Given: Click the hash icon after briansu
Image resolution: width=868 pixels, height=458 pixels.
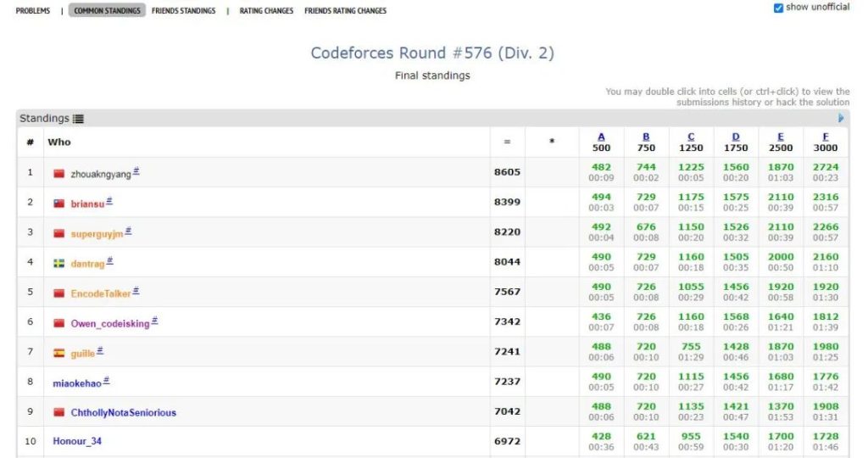Looking at the screenshot, I should click(x=109, y=202).
